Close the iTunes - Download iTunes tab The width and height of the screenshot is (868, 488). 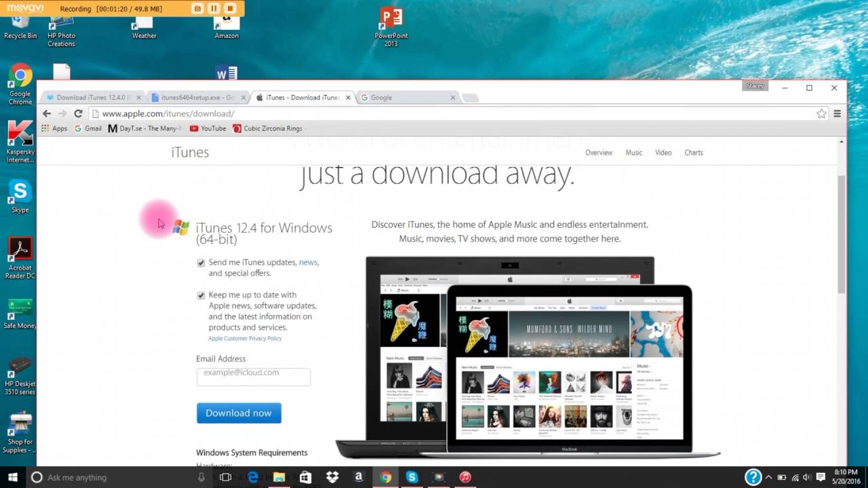click(x=349, y=98)
